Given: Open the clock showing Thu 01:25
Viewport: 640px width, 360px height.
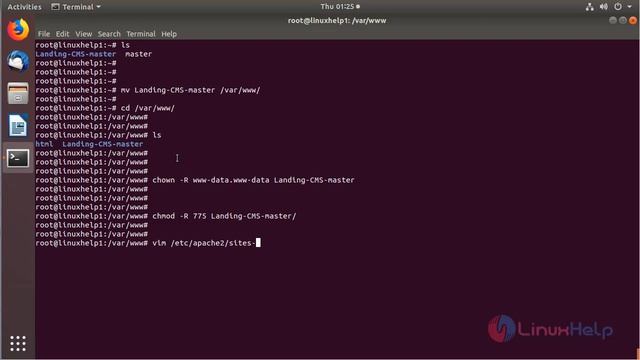Looking at the screenshot, I should click(x=340, y=7).
